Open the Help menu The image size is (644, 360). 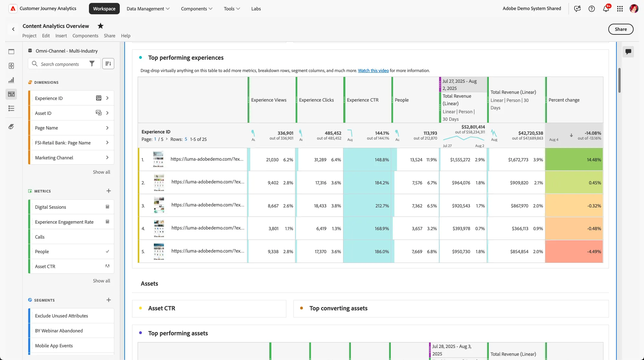126,36
